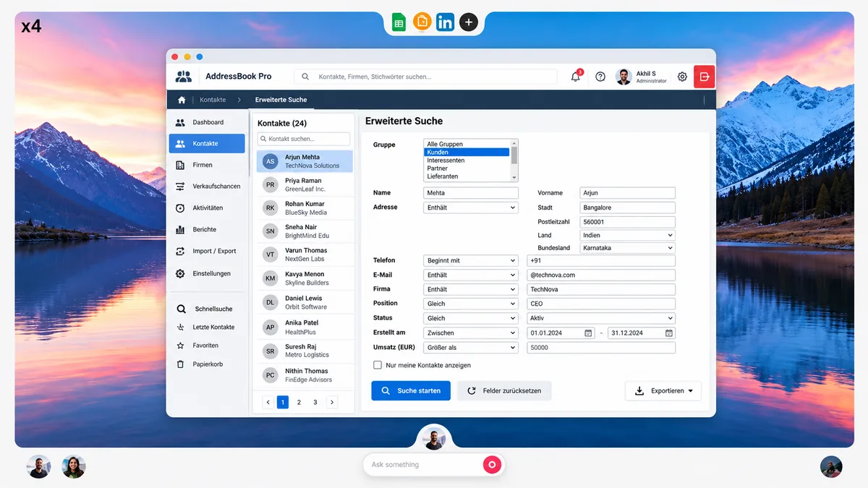The image size is (868, 488).
Task: Go to page 3 of contacts
Action: click(x=315, y=402)
